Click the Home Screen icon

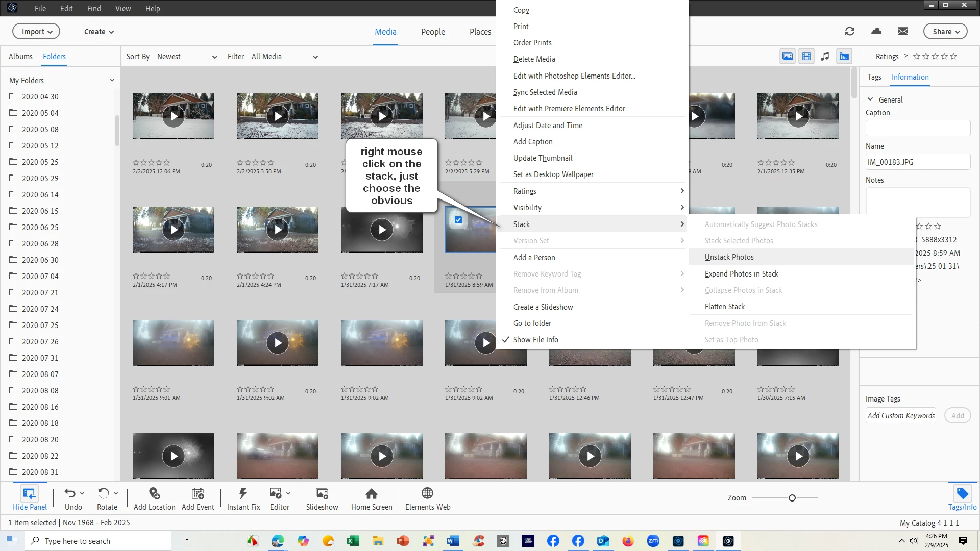pos(371,493)
